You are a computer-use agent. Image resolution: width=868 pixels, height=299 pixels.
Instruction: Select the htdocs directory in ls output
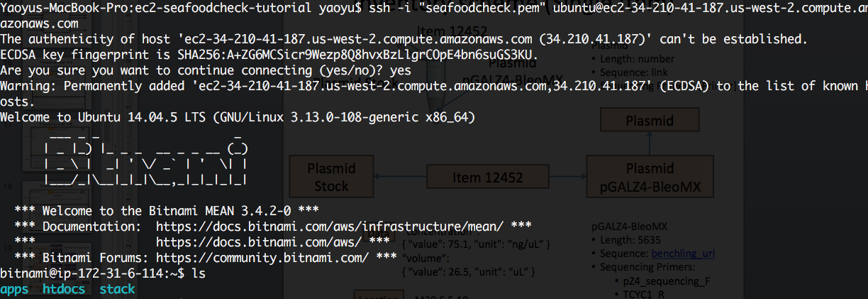(64, 289)
